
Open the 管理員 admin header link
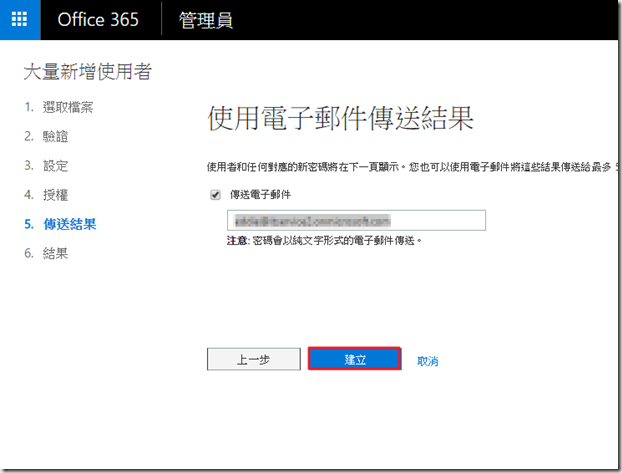pos(206,20)
